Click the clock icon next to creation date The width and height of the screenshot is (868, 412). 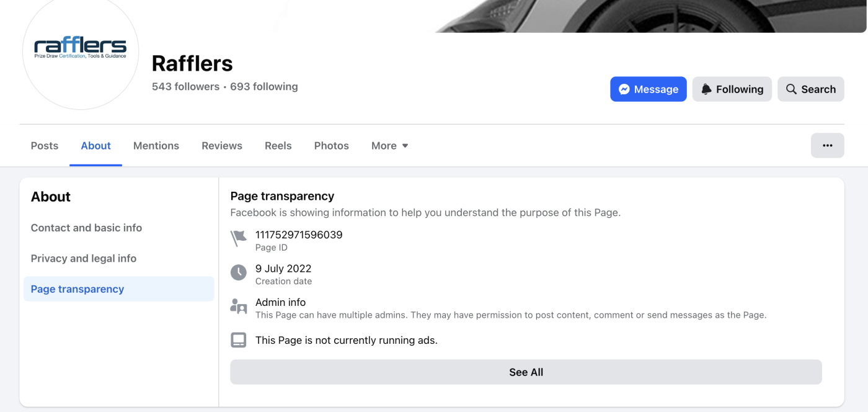click(x=239, y=272)
